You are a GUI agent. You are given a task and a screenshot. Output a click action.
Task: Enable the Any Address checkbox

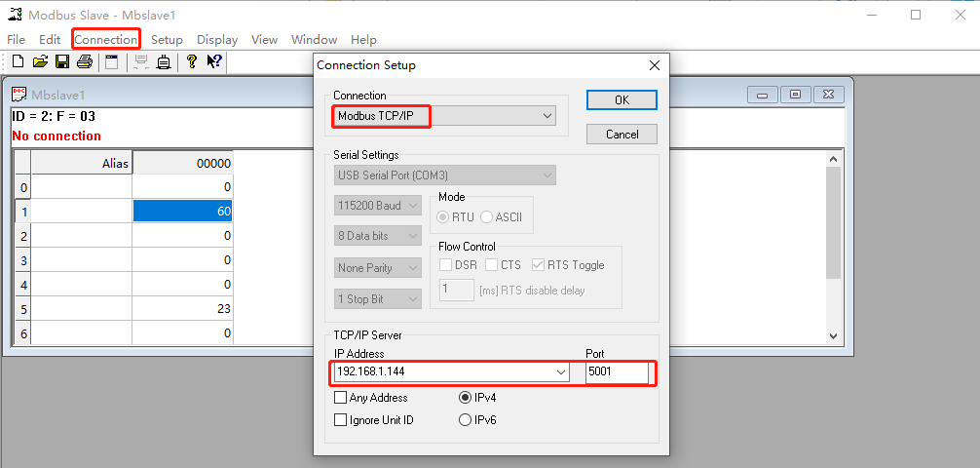coord(341,398)
